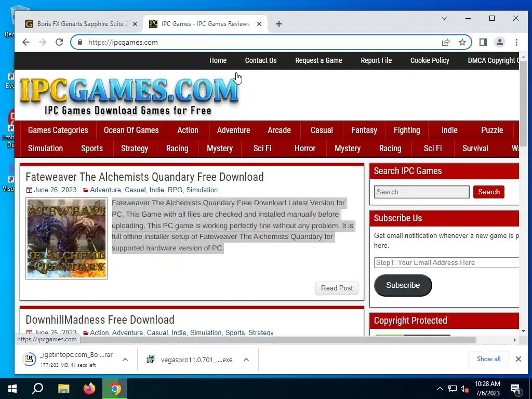Image resolution: width=532 pixels, height=399 pixels.
Task: Open the tab search chevron in title bar
Action: [444, 18]
